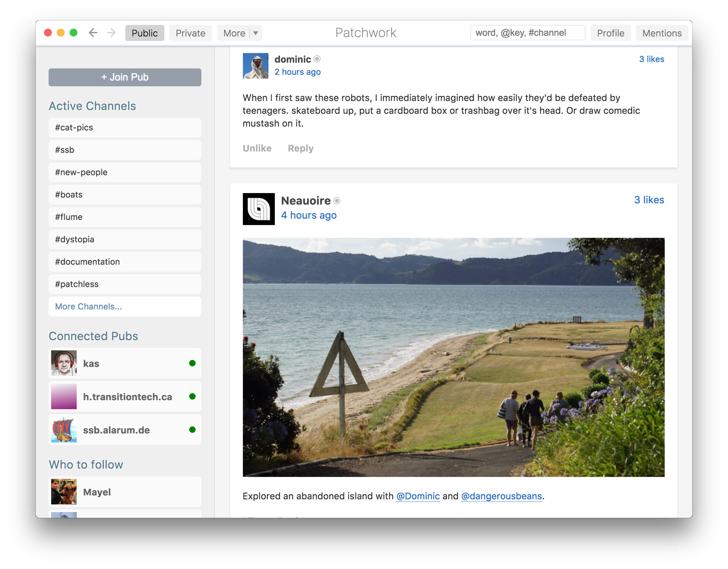This screenshot has height=569, width=728.
Task: Click the h.transitiontech.ca pub icon
Action: click(x=63, y=396)
